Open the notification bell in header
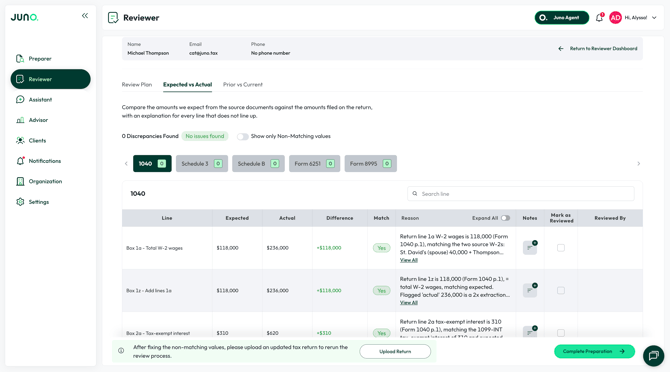 [x=599, y=18]
